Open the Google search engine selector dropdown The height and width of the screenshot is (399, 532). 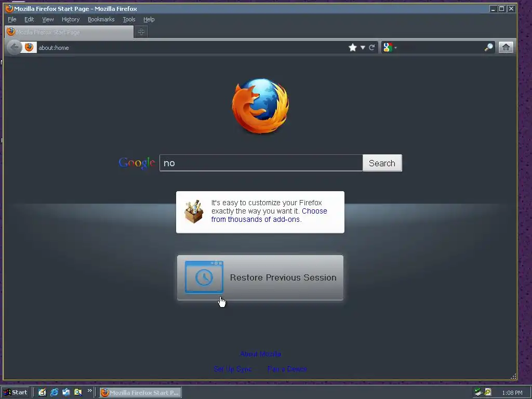click(x=390, y=47)
